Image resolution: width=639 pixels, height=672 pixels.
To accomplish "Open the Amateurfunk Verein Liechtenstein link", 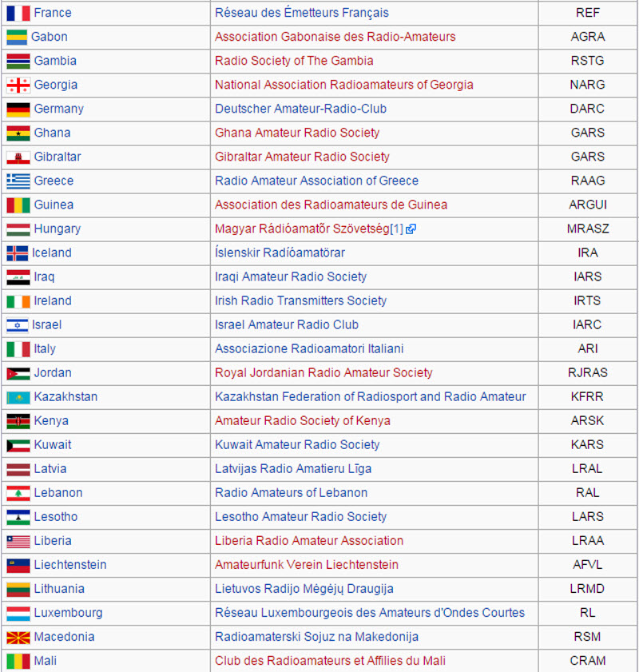I will click(307, 565).
